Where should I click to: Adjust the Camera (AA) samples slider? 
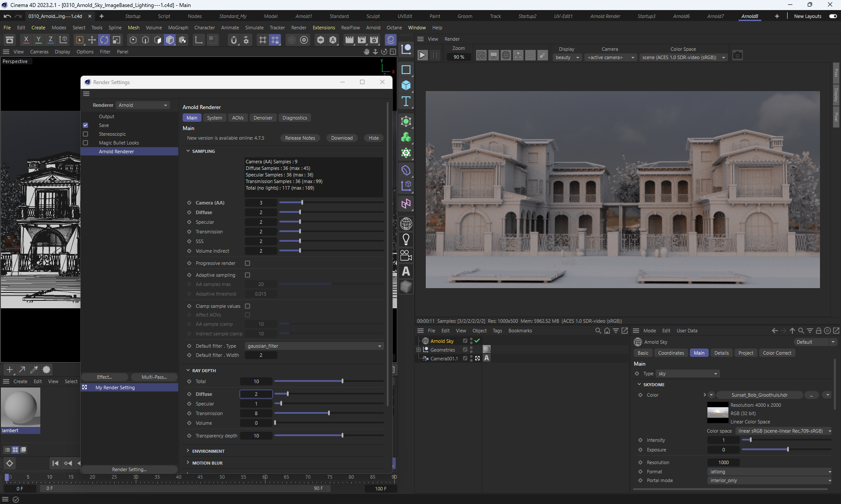point(302,203)
